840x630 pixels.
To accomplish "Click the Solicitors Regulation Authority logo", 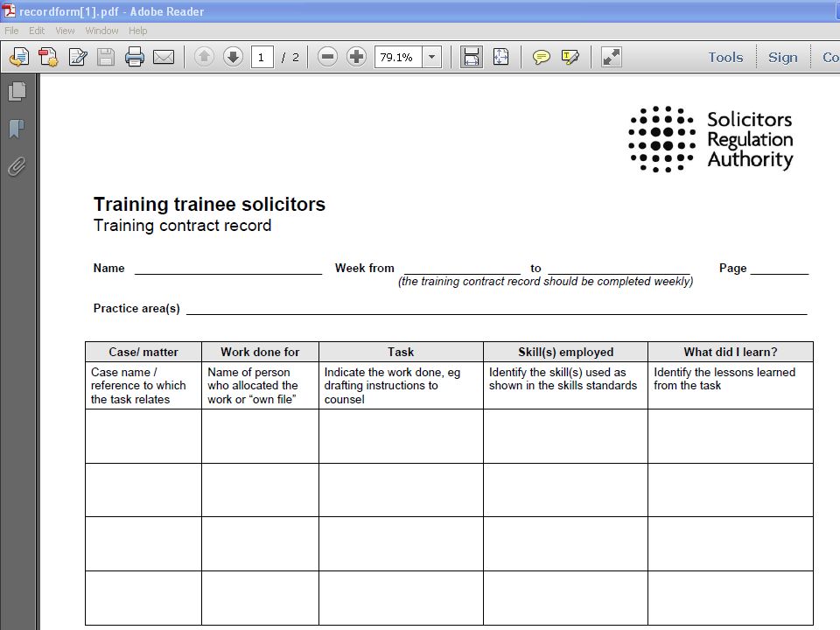I will coord(710,139).
